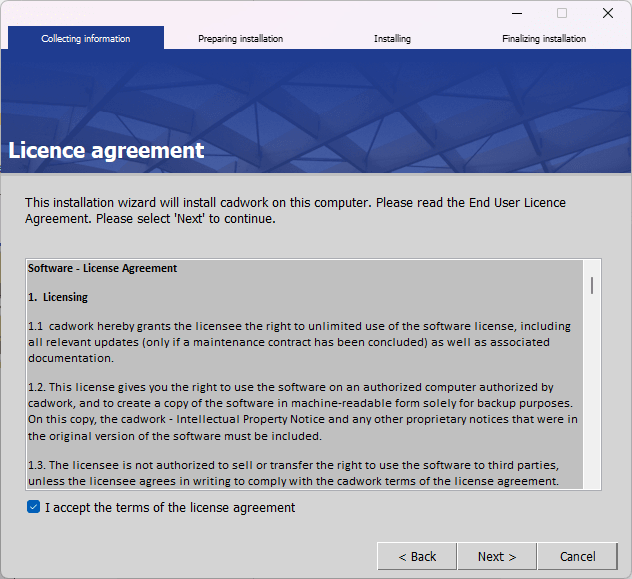Uncheck the accept license terms checkbox
The height and width of the screenshot is (579, 632).
click(x=33, y=507)
